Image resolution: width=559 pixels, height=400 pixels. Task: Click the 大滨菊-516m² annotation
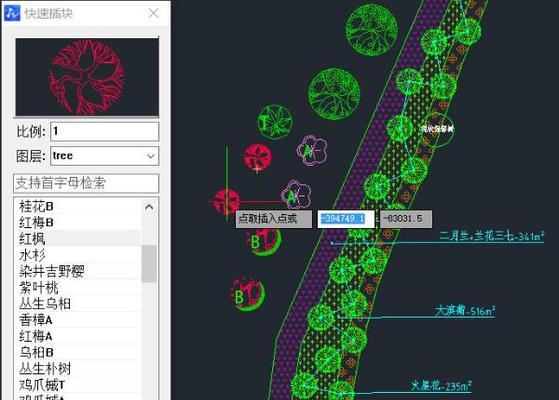[x=465, y=311]
